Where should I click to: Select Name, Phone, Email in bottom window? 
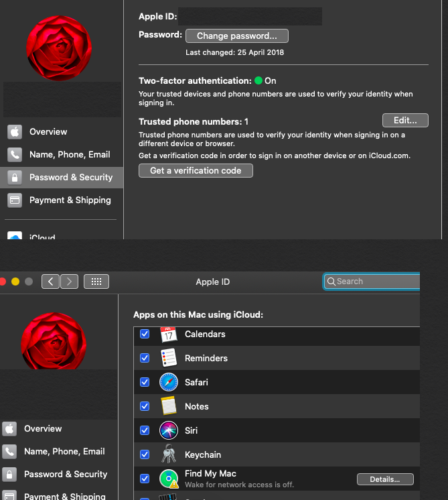(59, 452)
